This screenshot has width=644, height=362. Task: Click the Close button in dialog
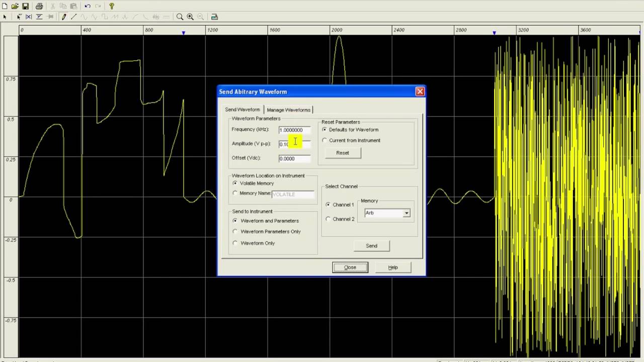tap(350, 267)
